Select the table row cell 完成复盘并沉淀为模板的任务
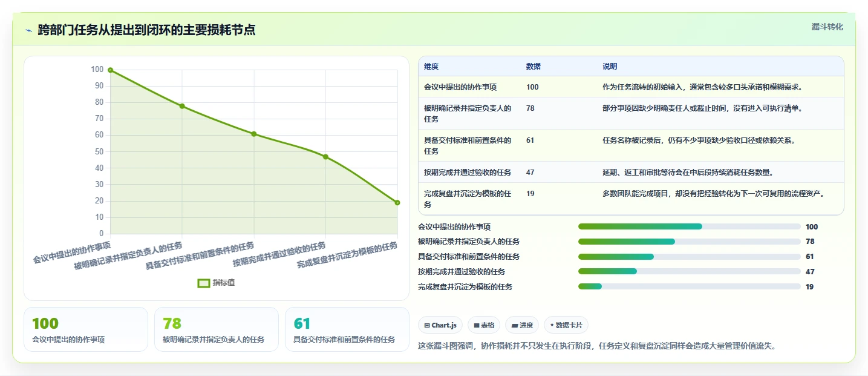The width and height of the screenshot is (868, 376). [x=468, y=199]
